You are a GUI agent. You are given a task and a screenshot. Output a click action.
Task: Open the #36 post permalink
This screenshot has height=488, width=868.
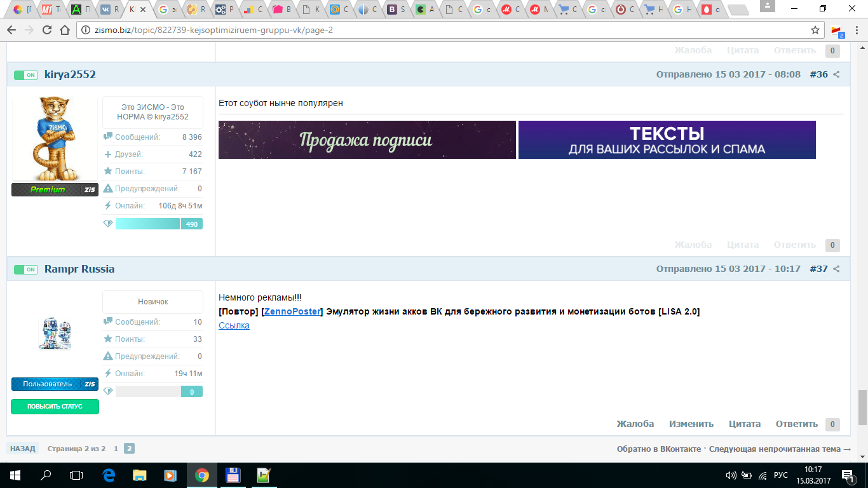click(818, 74)
